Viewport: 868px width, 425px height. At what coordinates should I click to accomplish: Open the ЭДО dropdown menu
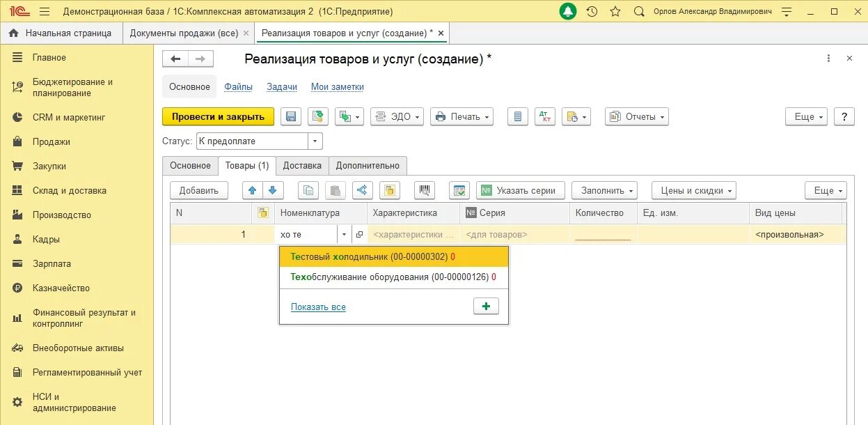(397, 117)
